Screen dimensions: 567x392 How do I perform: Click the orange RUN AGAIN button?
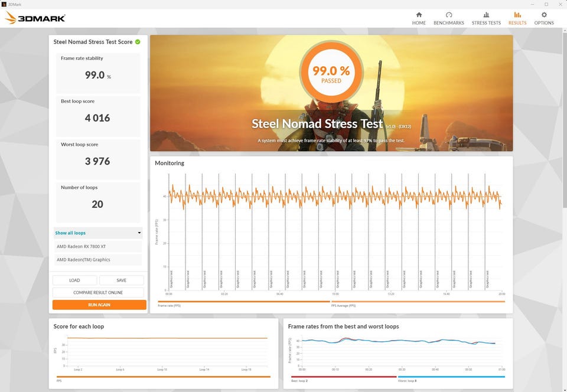click(99, 305)
